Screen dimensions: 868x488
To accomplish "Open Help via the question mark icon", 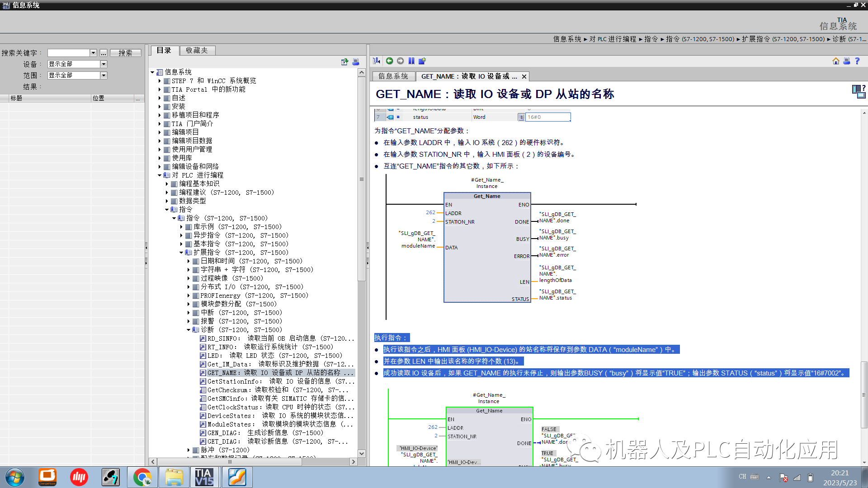I will point(858,61).
